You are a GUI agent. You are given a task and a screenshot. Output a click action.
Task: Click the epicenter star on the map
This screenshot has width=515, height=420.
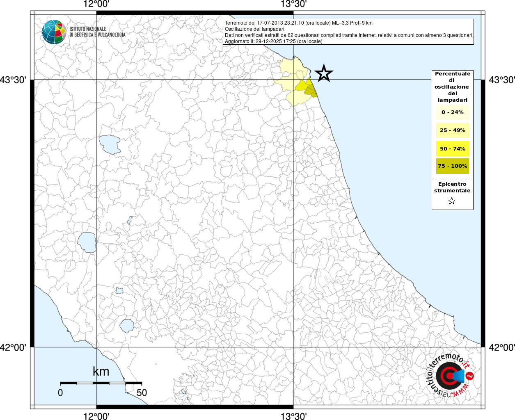click(324, 73)
